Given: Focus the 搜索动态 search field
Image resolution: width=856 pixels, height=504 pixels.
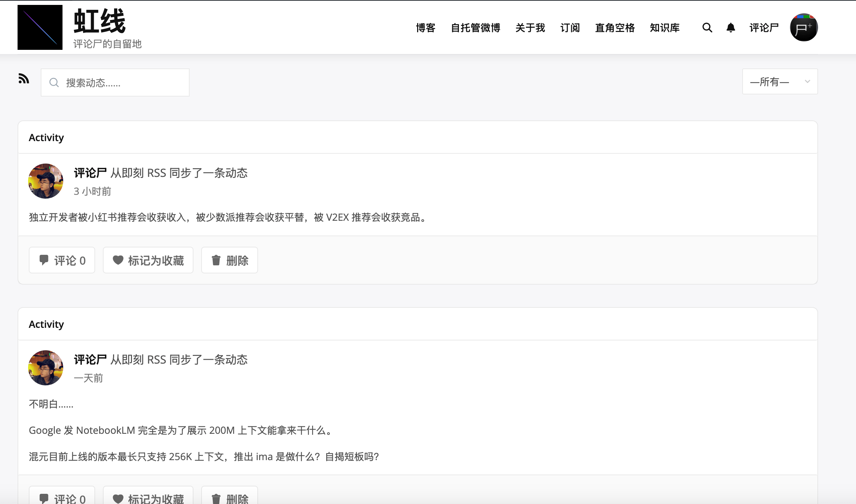Looking at the screenshot, I should (x=115, y=82).
